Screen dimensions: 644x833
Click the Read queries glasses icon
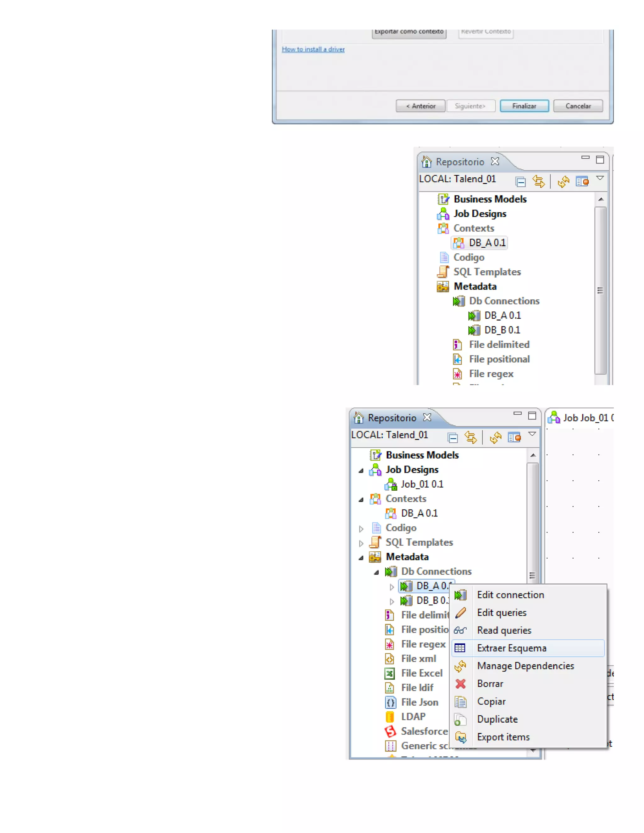click(x=460, y=631)
